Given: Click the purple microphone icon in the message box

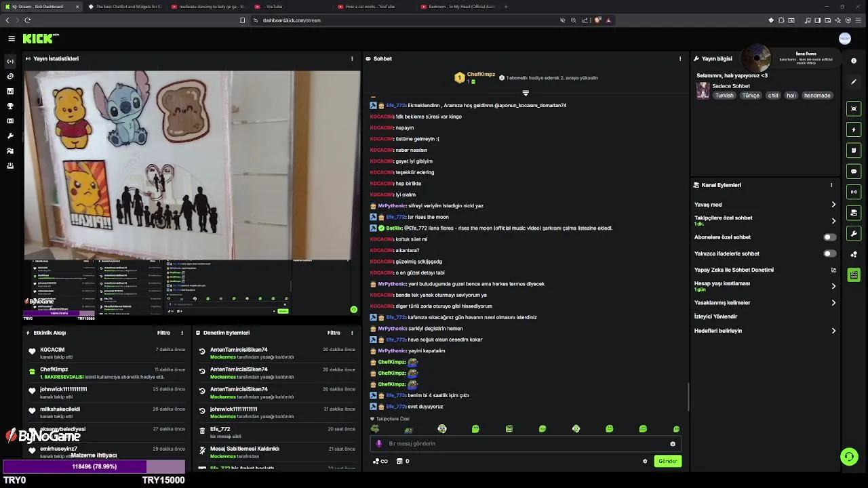Looking at the screenshot, I should [x=379, y=443].
